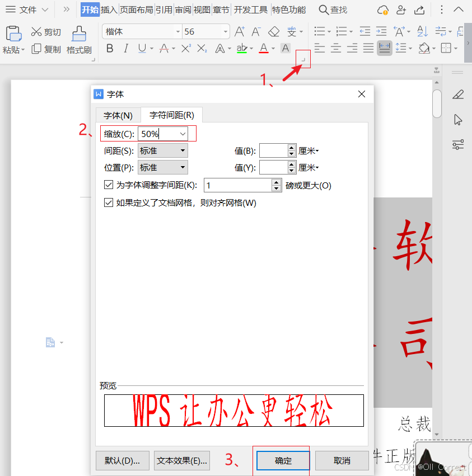Justify the paragraph text
Viewport: 472px width, 476px height.
368,48
